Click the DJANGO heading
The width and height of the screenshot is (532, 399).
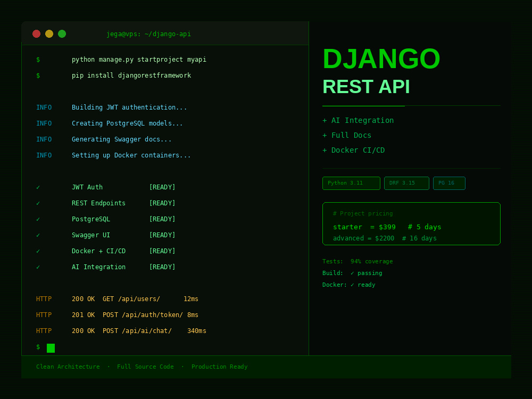pos(381,59)
